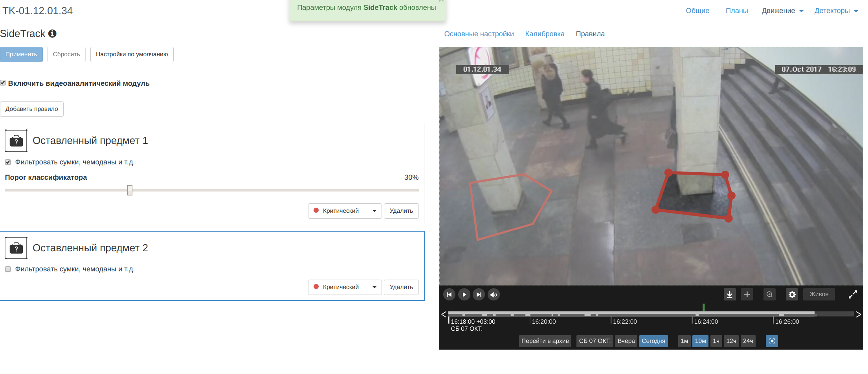Viewport: 868px width, 374px height.
Task: Open Критический dropdown for Оставленный предмет 2
Action: 345,287
